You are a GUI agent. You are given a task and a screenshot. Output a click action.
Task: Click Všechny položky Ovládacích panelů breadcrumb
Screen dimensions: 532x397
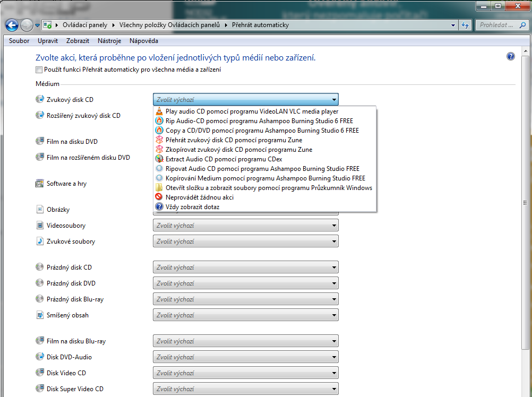pyautogui.click(x=170, y=25)
